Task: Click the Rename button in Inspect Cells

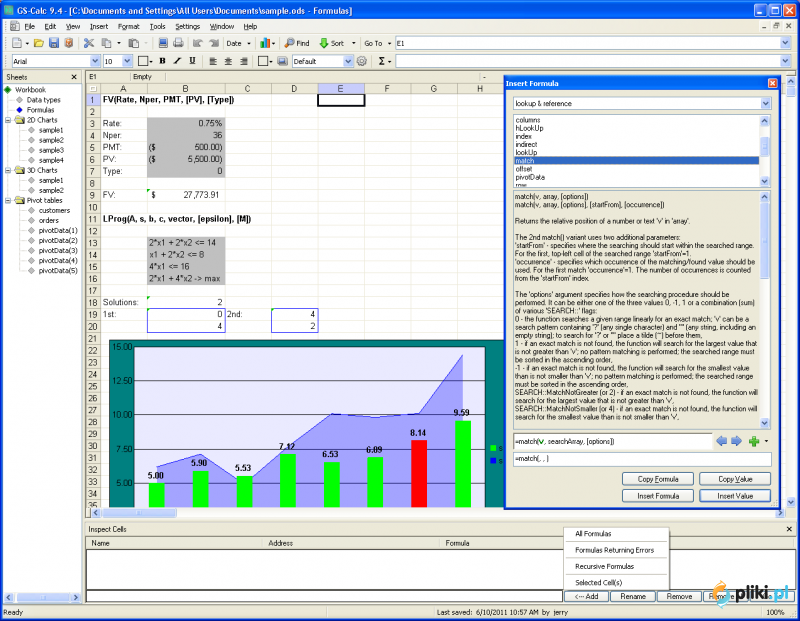Action: pos(633,597)
